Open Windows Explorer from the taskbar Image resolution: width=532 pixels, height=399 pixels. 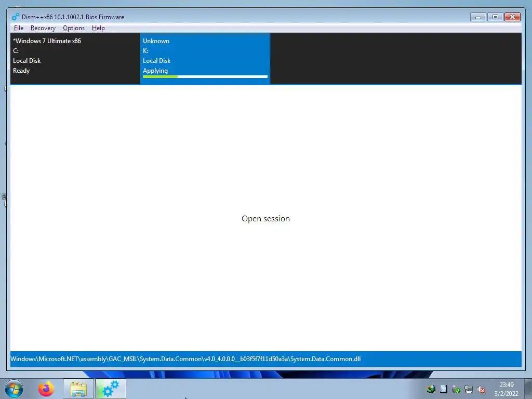click(x=78, y=389)
